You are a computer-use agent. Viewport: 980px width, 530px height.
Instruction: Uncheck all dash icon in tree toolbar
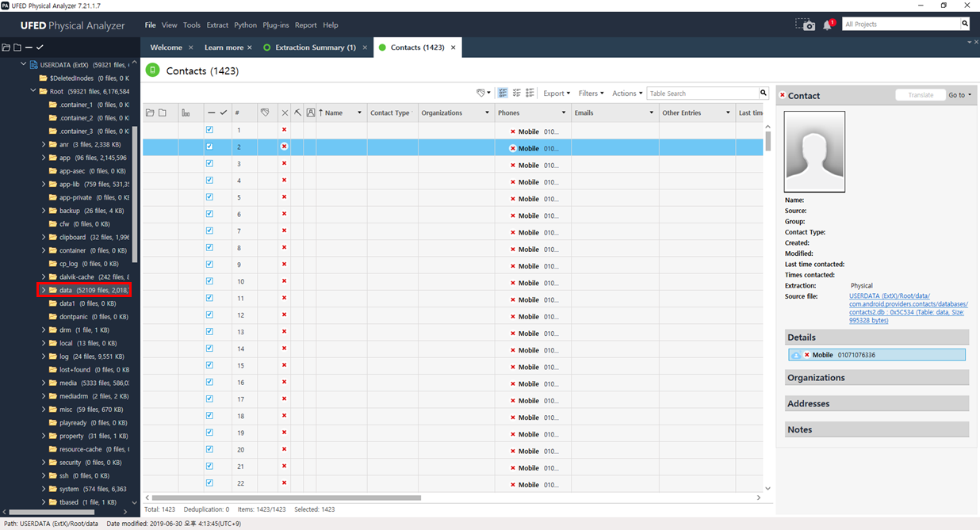pyautogui.click(x=29, y=48)
